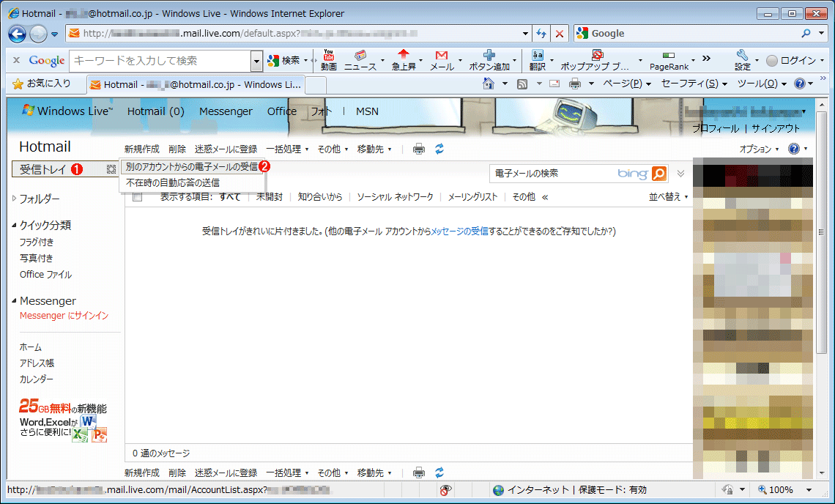Click the Messenger にサインイン link

[x=64, y=316]
